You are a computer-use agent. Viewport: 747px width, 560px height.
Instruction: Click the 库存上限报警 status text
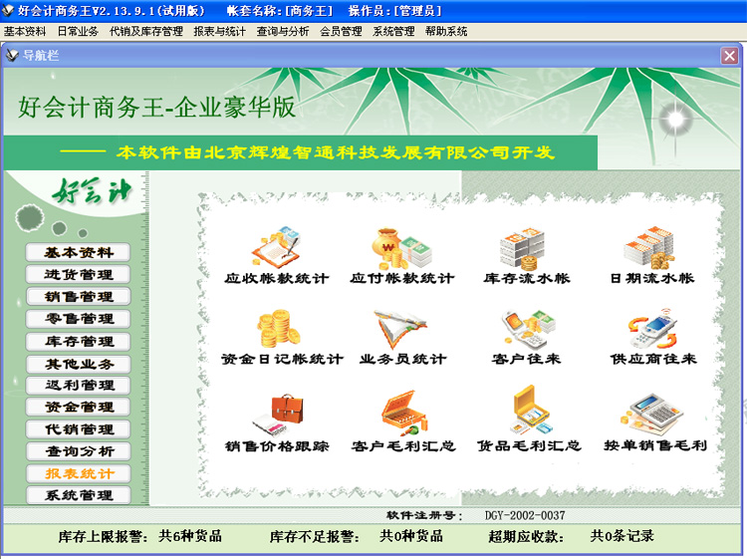[103, 537]
